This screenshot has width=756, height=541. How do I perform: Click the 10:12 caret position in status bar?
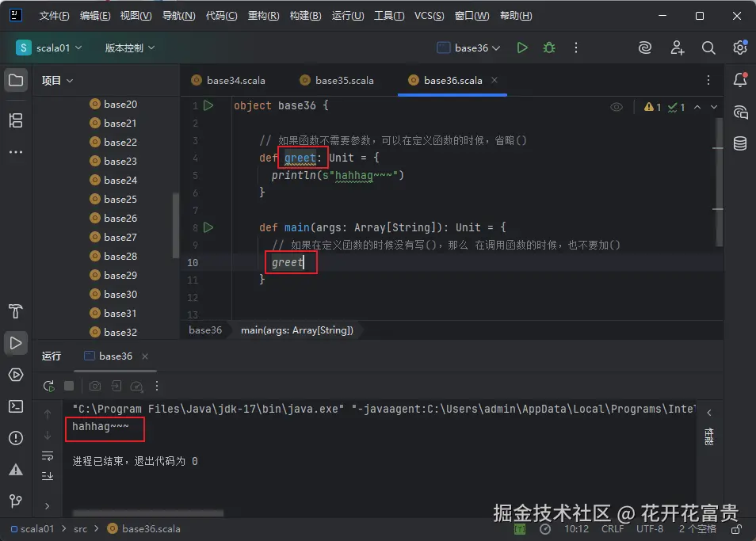point(576,529)
